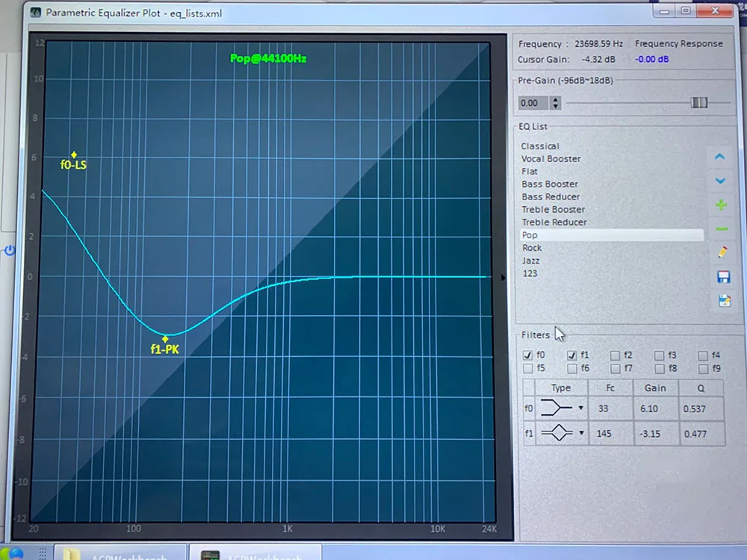Disable the f1 filter checkbox

coord(571,355)
